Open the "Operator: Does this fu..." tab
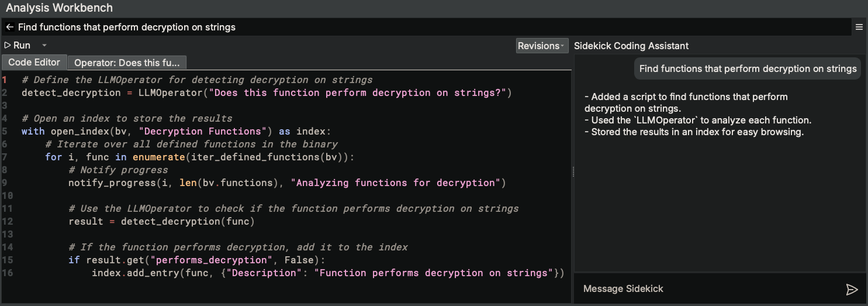 [127, 63]
